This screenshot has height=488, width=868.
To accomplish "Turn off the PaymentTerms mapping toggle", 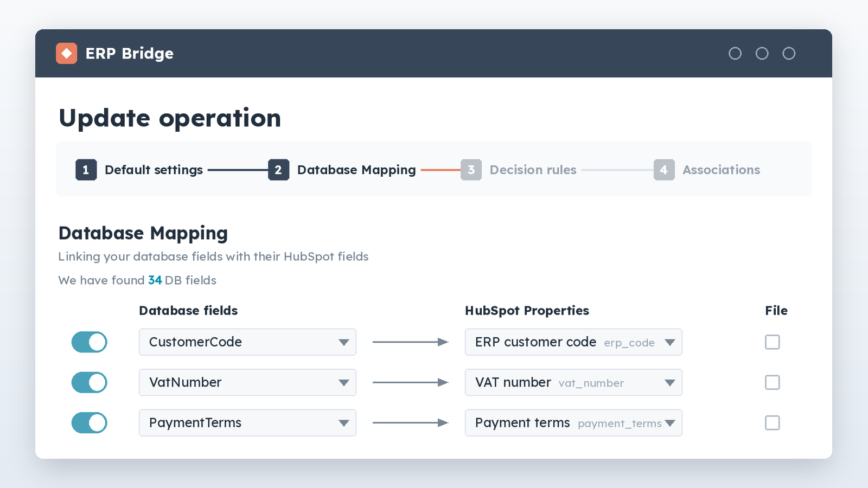I will coord(90,423).
